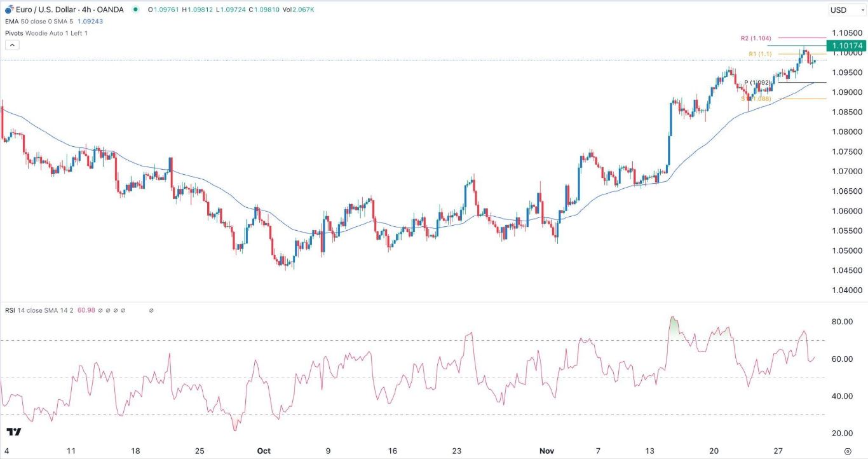Collapse the indicator legend with the chevron button
The height and width of the screenshot is (459, 868).
(x=11, y=45)
